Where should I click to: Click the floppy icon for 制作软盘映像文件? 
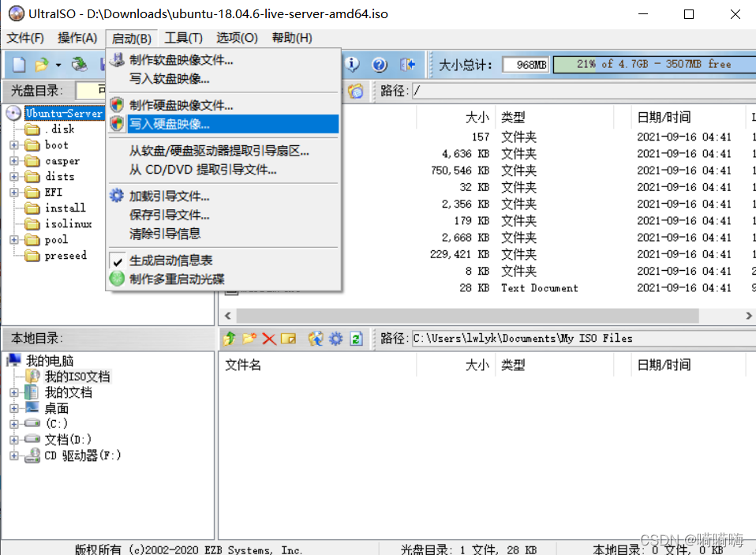117,60
